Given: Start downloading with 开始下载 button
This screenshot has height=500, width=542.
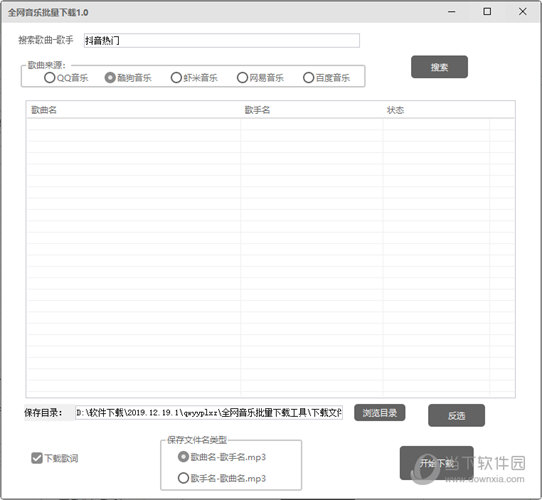Looking at the screenshot, I should (437, 463).
